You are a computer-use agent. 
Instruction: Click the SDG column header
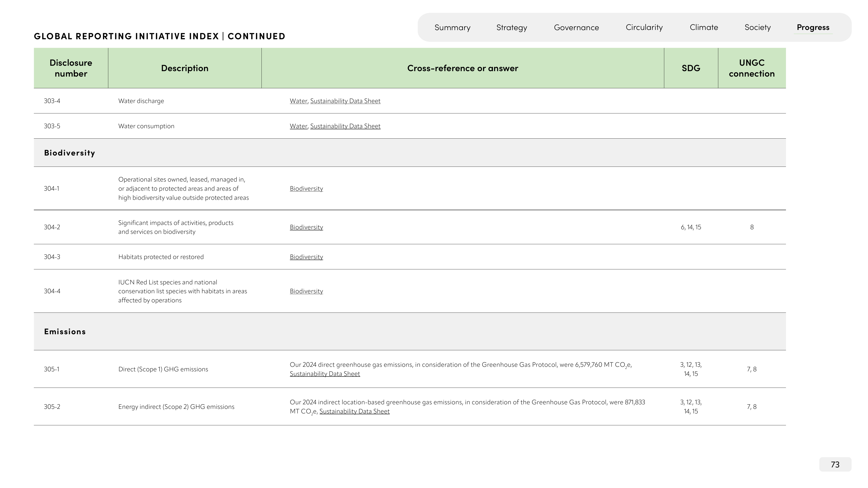pyautogui.click(x=691, y=68)
